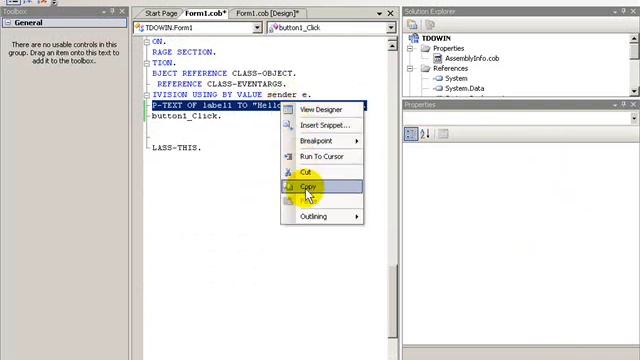Click the Insert Snippet menu icon

click(288, 125)
